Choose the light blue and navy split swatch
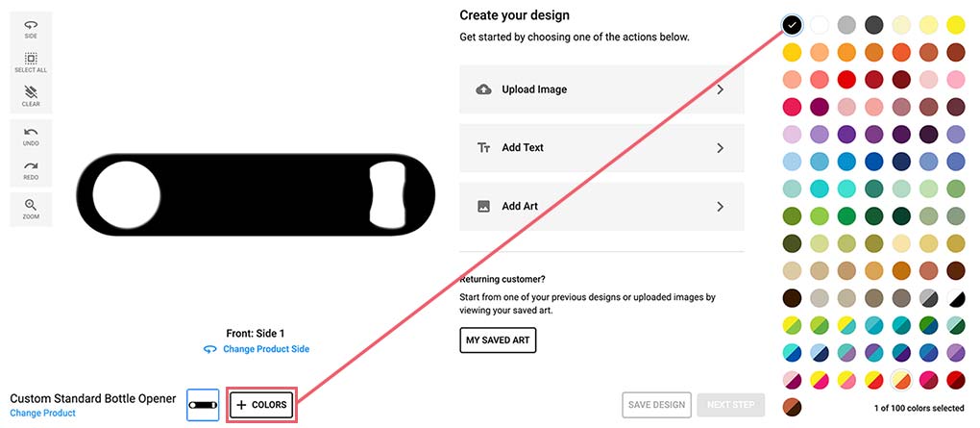 pos(820,352)
